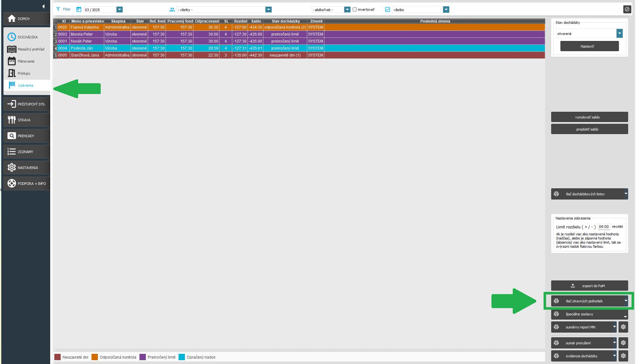Toggle the checkbox beside všetko dropdown

coord(387,10)
